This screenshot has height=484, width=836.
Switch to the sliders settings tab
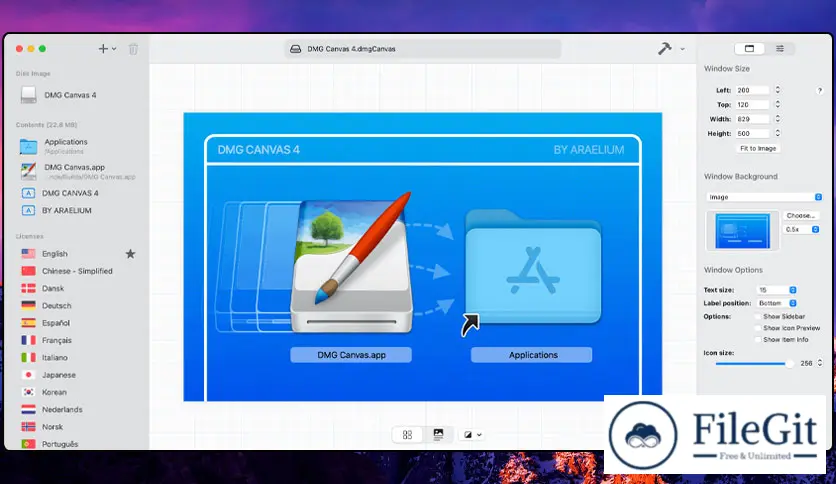(x=779, y=49)
